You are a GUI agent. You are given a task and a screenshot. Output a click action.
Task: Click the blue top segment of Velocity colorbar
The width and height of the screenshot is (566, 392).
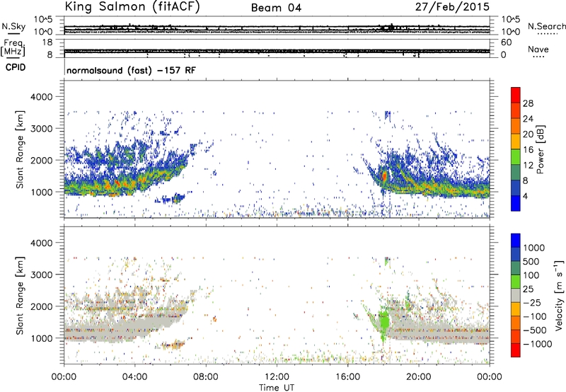click(516, 241)
